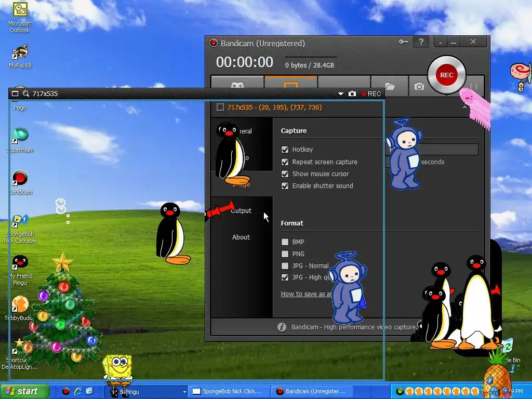Screen dimensions: 532x399
Task: Switch Bandicam to compact mode with small dash button
Action: [x=441, y=42]
